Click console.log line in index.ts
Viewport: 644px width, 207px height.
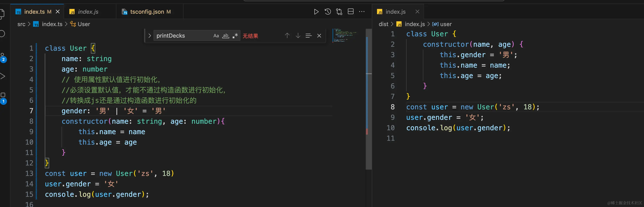pyautogui.click(x=97, y=195)
